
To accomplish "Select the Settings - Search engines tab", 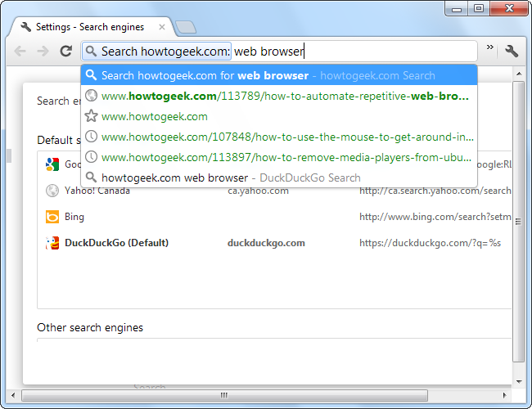I will coord(90,27).
